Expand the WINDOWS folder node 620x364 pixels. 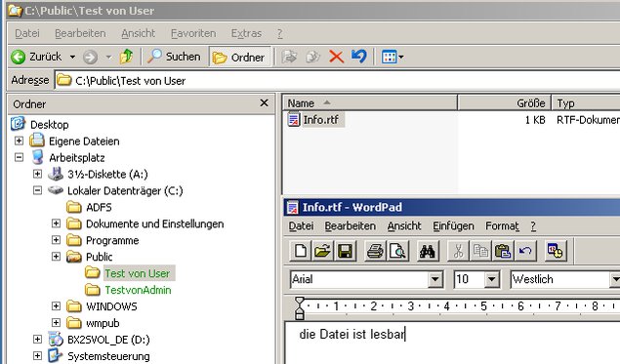point(56,305)
